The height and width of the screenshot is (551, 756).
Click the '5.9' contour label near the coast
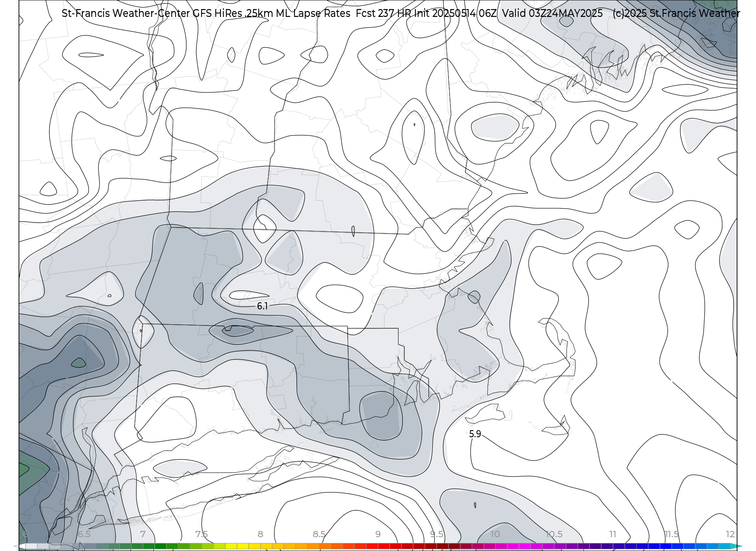(x=475, y=434)
